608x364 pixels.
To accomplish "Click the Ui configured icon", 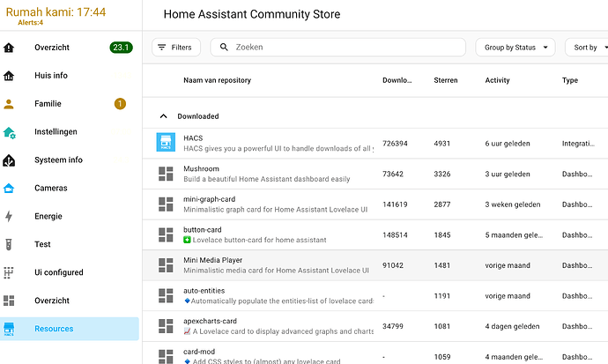I will [9, 272].
